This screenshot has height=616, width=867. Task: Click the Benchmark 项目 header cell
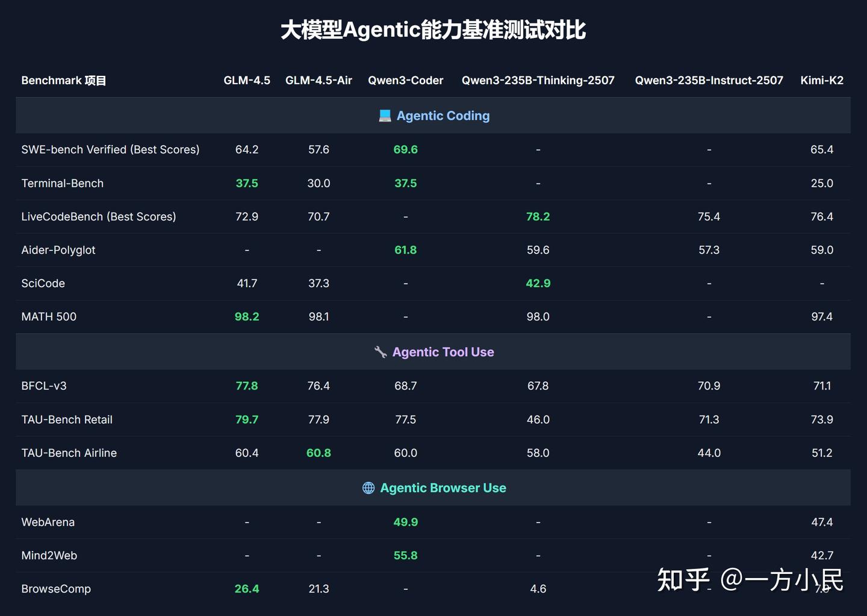point(63,80)
